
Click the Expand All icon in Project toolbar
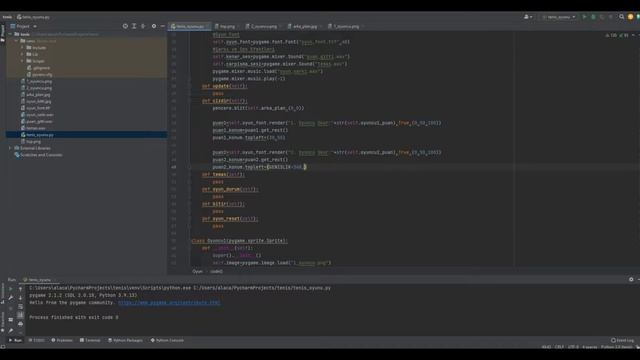pos(134,26)
